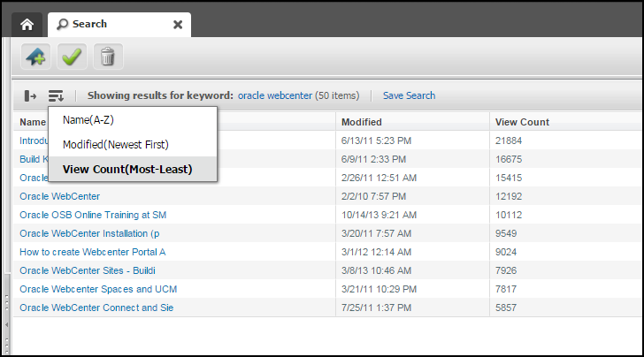644x357 pixels.
Task: Click modified date 6/13/11 5:23 PM
Action: tap(376, 141)
